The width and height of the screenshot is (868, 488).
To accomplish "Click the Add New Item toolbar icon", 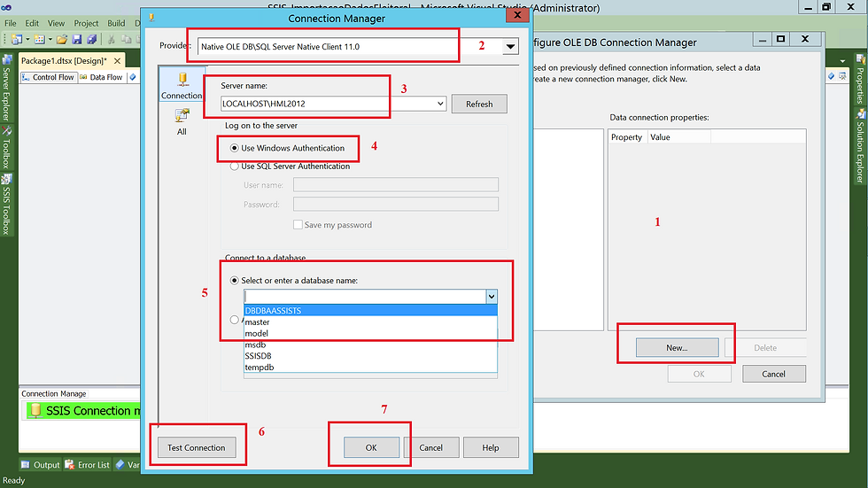I will coord(39,39).
